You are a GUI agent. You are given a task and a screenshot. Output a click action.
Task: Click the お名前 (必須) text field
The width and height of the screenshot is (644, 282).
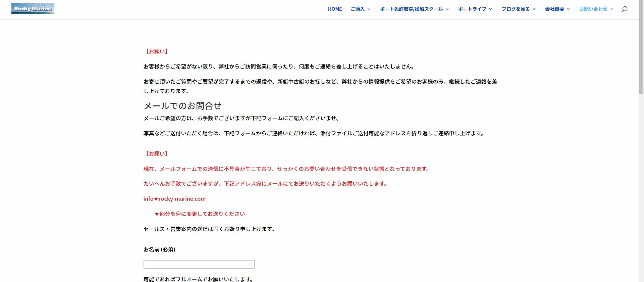pyautogui.click(x=199, y=264)
